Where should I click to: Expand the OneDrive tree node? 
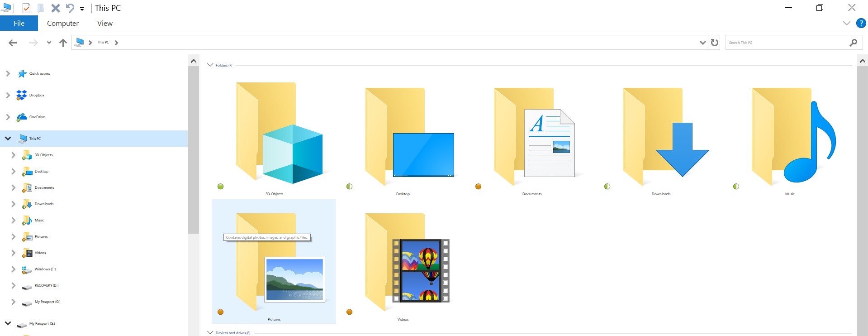pos(8,117)
